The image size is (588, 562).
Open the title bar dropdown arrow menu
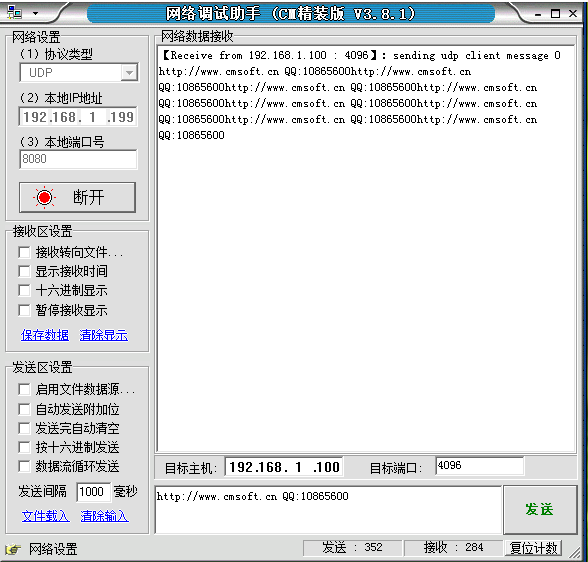36,13
